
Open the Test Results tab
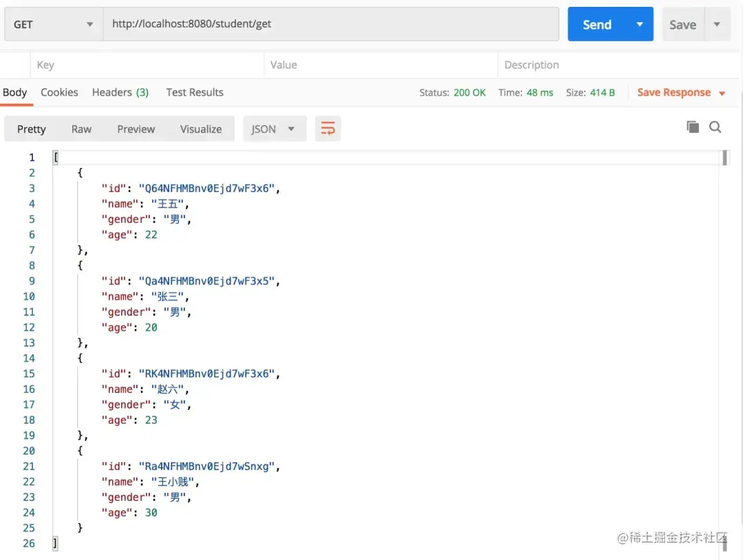195,92
